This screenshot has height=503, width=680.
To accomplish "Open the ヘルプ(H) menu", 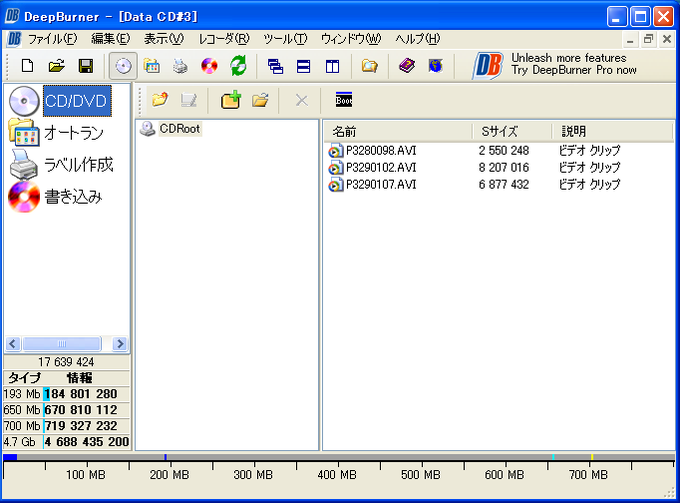I will (x=418, y=39).
